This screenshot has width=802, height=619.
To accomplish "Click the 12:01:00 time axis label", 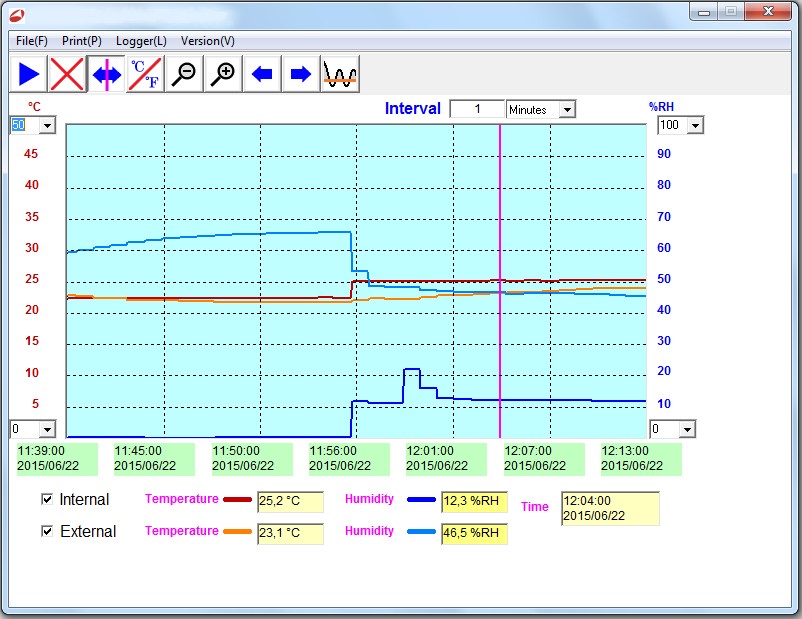I will click(x=446, y=459).
